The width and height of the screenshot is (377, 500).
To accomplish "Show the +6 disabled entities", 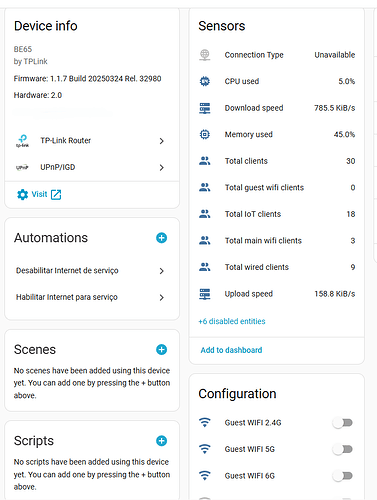I will (x=232, y=321).
